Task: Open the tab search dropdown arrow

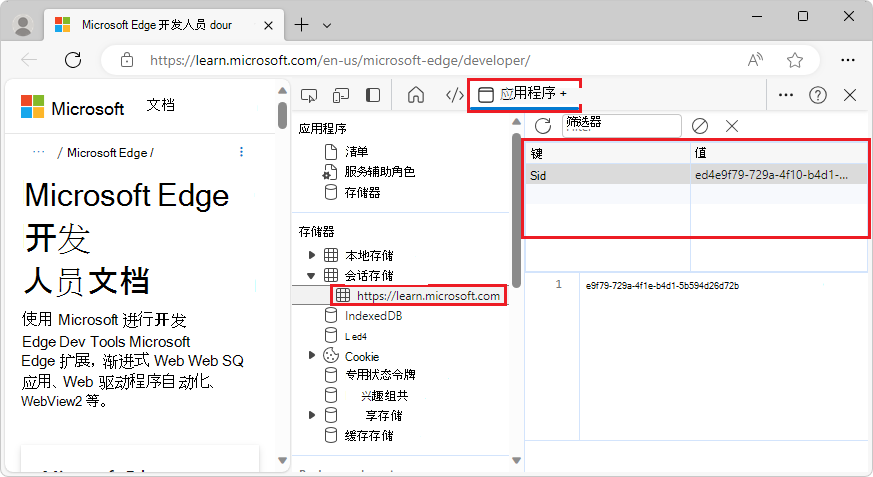Action: pyautogui.click(x=327, y=26)
